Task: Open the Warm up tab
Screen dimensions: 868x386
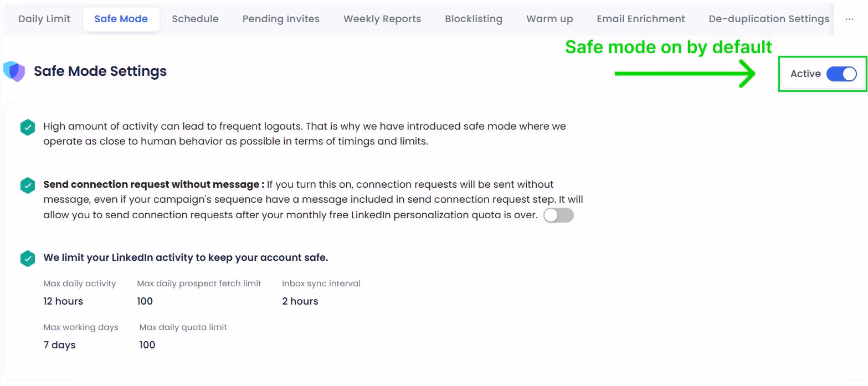Action: 549,18
